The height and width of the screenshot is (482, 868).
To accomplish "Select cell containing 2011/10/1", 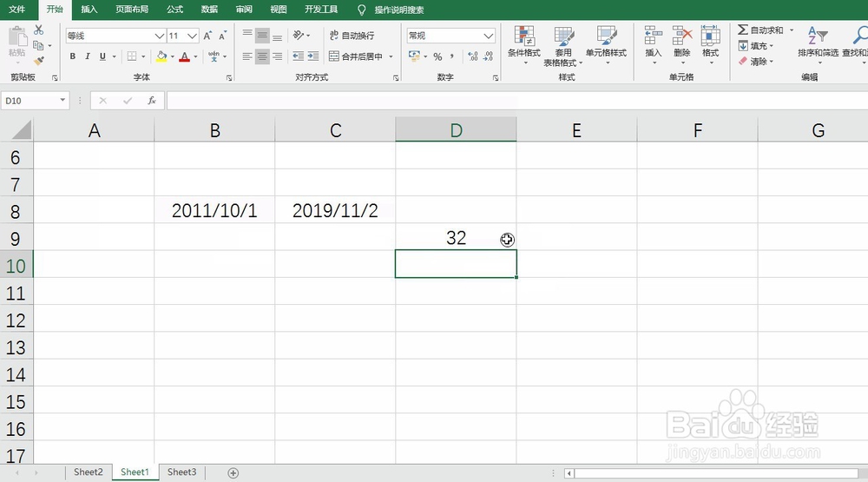I will pyautogui.click(x=214, y=210).
